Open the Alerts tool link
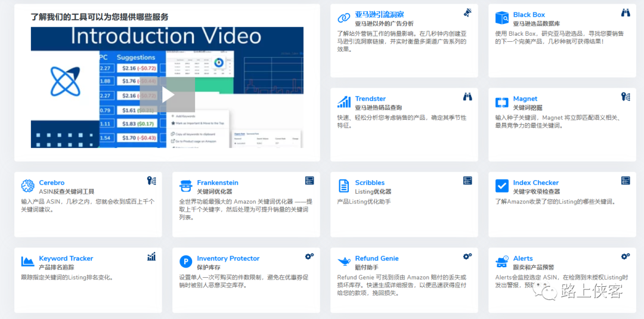This screenshot has width=644, height=319. (x=523, y=258)
